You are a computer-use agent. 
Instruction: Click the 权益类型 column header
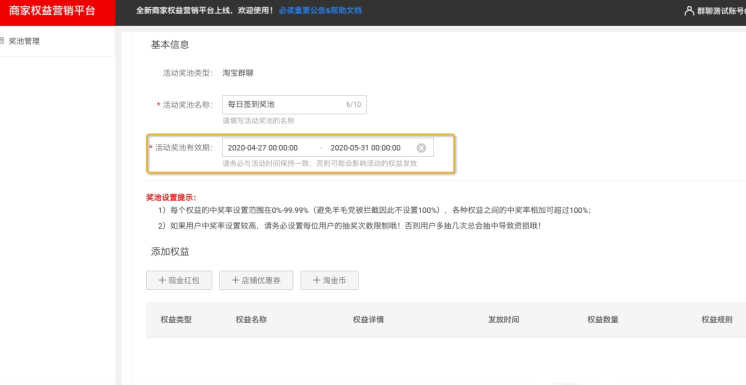(x=176, y=320)
